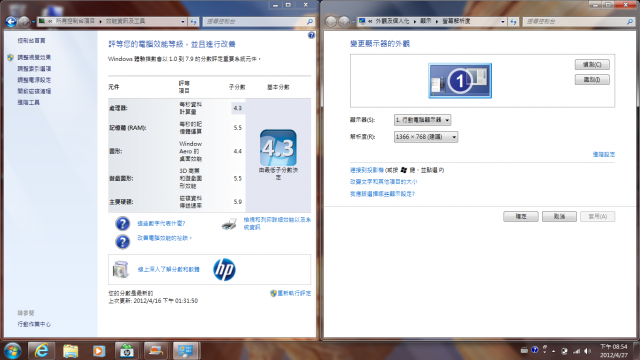Open the view and print detailed performance link
The width and height of the screenshot is (640, 360).
277,224
